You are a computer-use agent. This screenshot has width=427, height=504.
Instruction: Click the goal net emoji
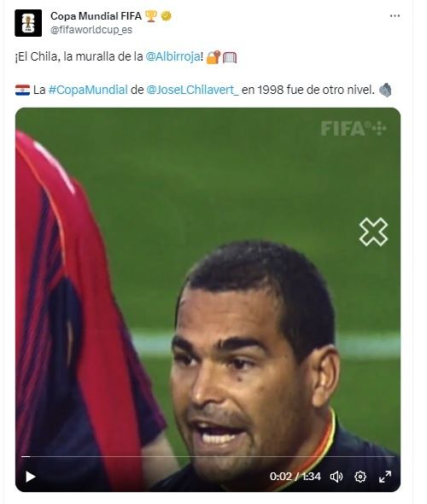coord(230,57)
